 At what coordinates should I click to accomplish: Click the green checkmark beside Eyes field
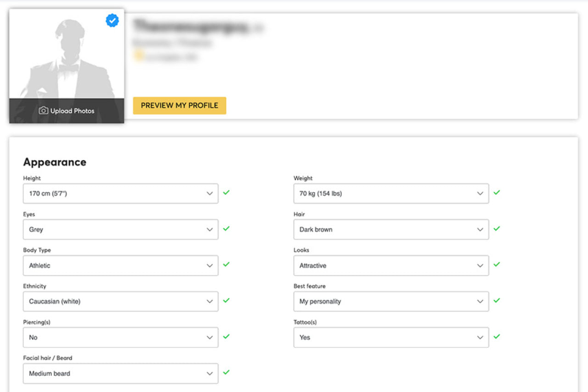[226, 228]
